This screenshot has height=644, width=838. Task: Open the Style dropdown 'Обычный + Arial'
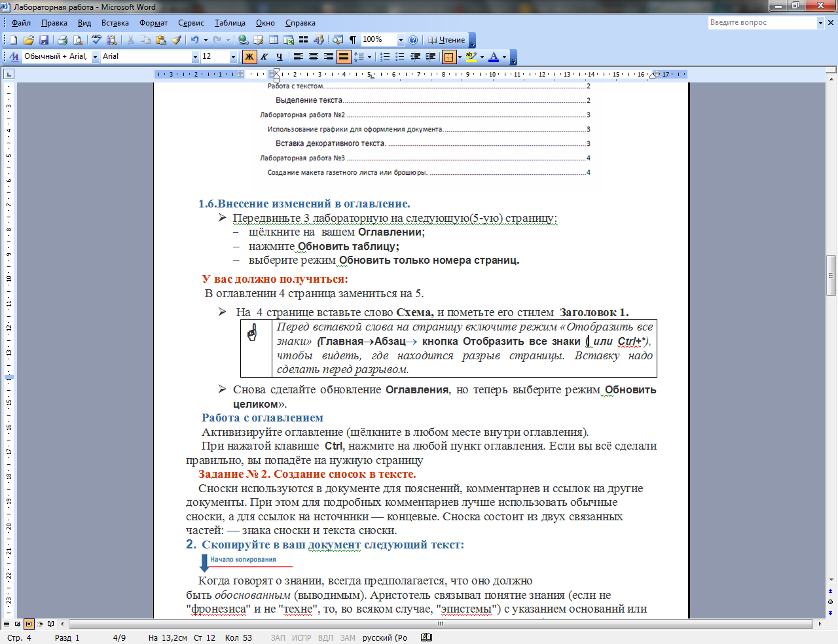[95, 57]
